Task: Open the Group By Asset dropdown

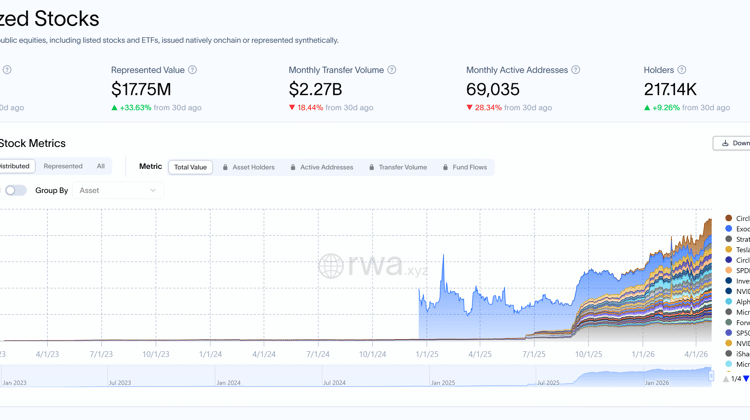Action: tap(117, 190)
